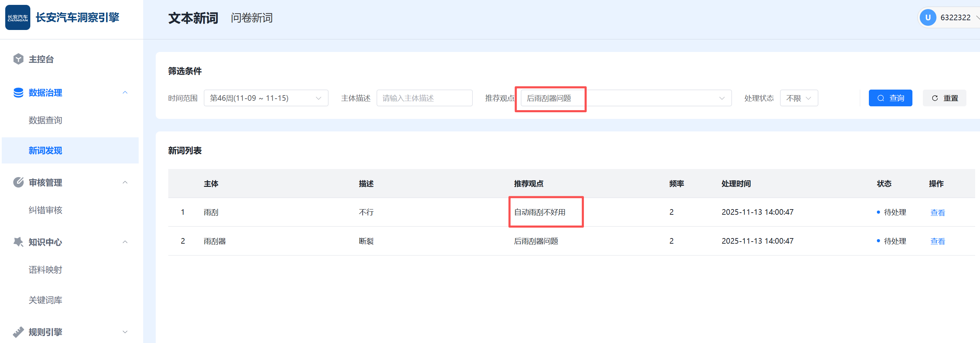Click the 数据治理 database icon
980x343 pixels.
(x=18, y=92)
